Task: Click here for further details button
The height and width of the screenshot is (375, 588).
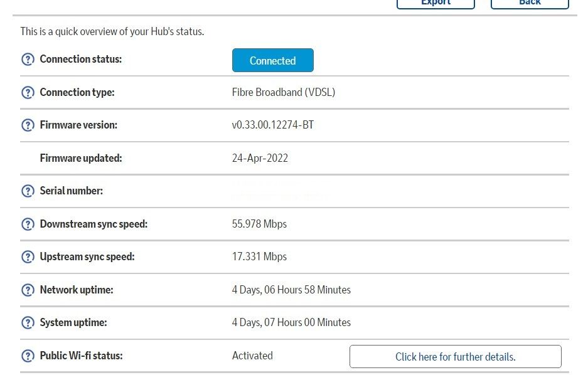Action: tap(455, 357)
